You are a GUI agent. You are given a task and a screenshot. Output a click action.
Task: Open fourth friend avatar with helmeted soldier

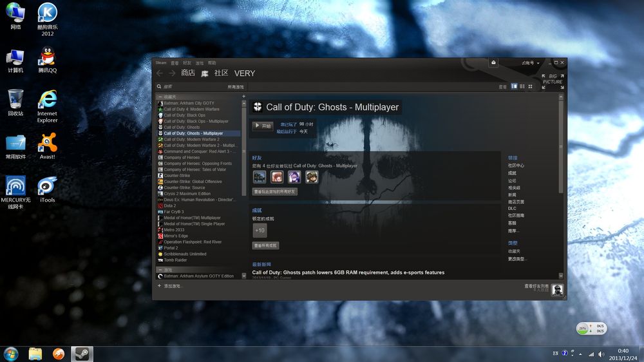click(x=311, y=177)
